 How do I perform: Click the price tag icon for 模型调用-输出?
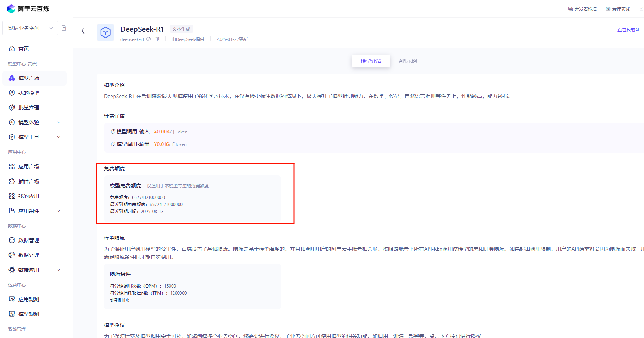coord(113,144)
